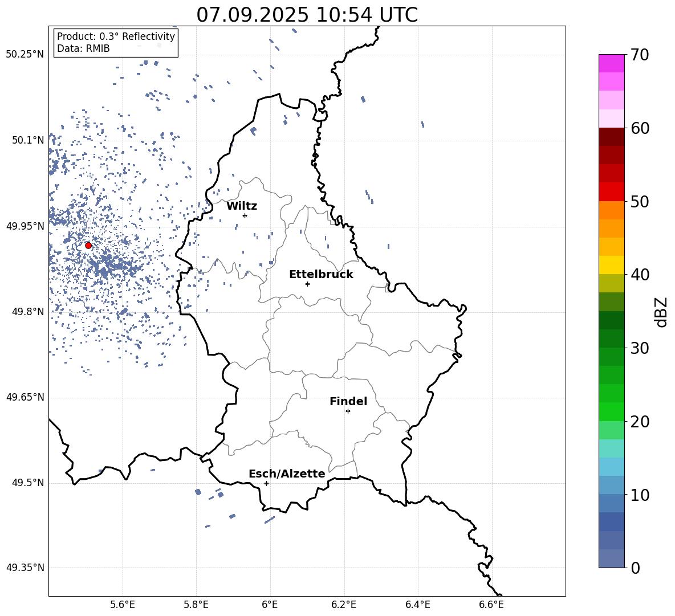675x616 pixels.
Task: Click the red radar location dot
Action: point(88,246)
